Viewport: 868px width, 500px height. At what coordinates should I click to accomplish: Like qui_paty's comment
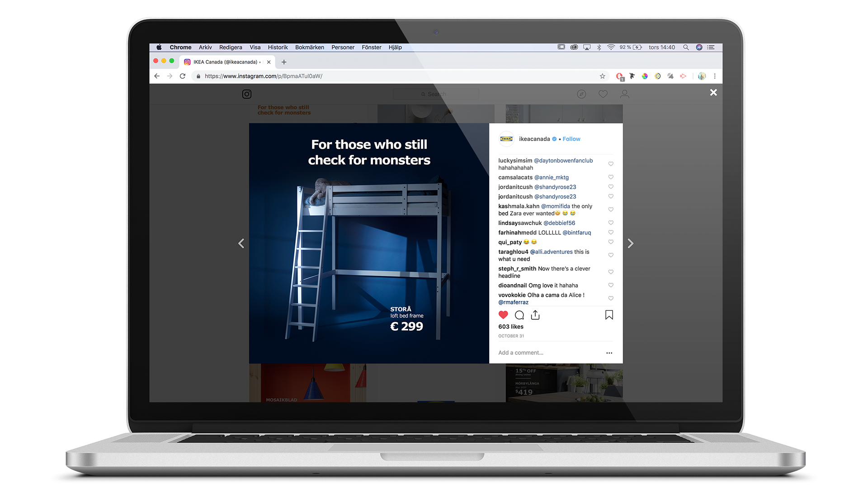coord(611,242)
